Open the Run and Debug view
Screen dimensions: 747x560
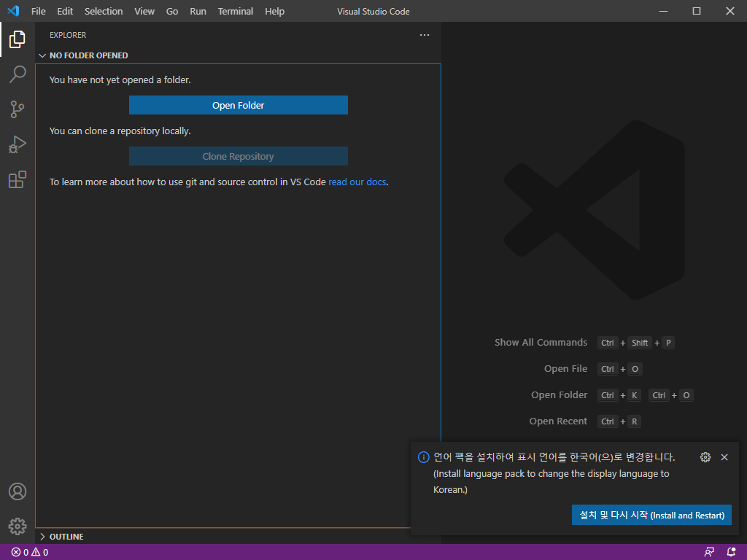click(x=18, y=144)
